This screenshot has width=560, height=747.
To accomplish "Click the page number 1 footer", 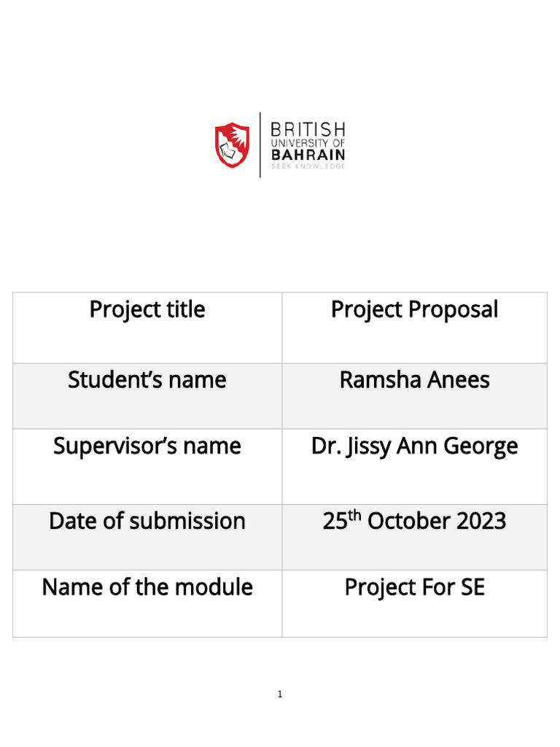I will (x=279, y=694).
